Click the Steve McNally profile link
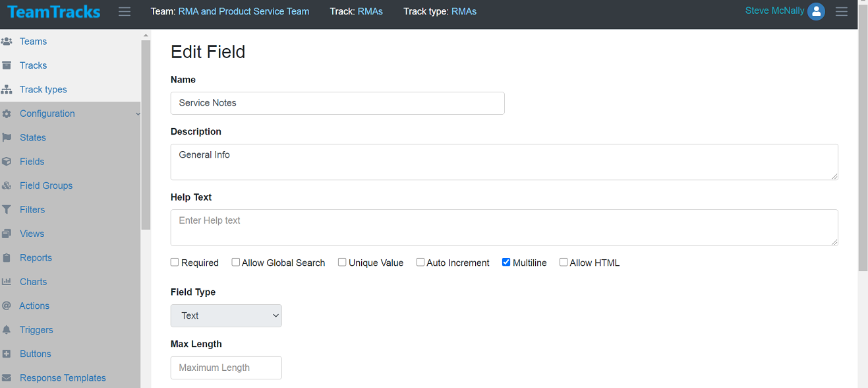Image resolution: width=868 pixels, height=388 pixels. click(774, 11)
